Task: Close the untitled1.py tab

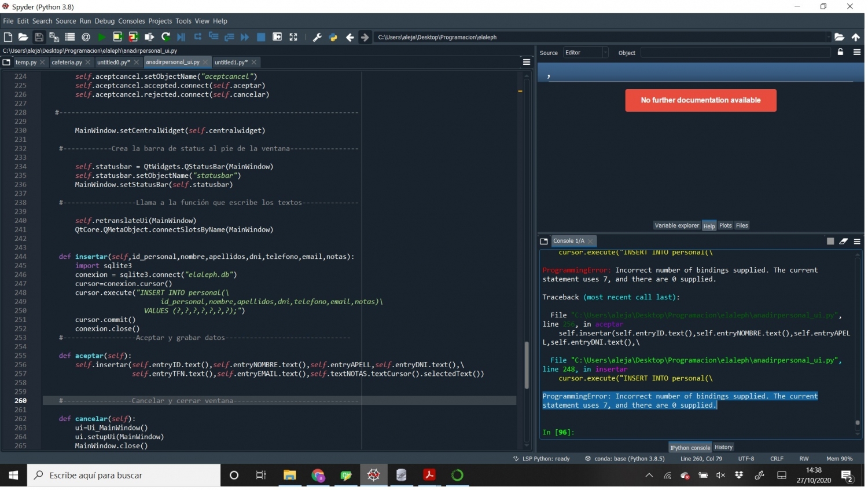Action: click(x=254, y=62)
